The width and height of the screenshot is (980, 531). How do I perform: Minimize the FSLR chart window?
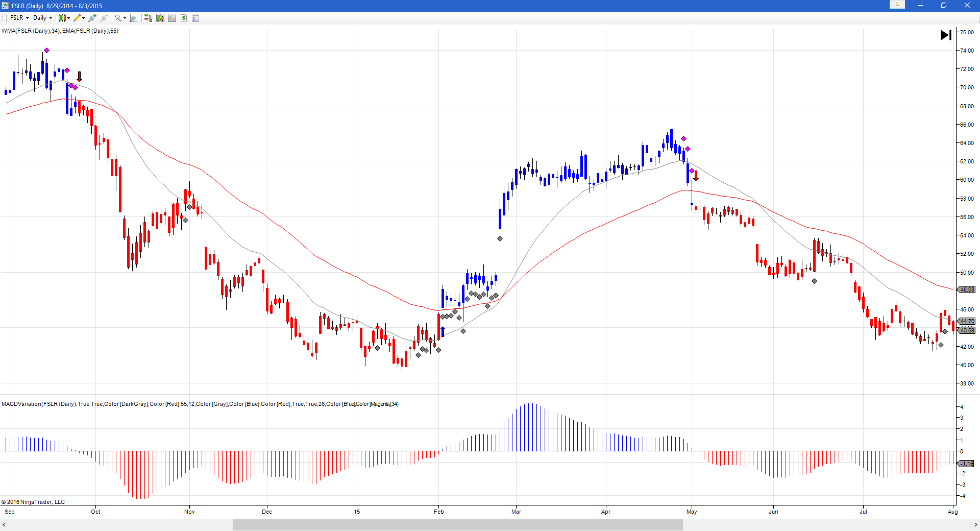(921, 5)
